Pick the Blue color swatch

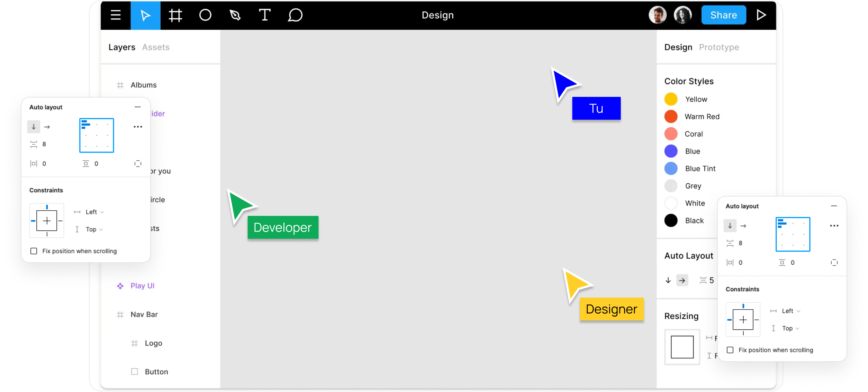tap(671, 151)
